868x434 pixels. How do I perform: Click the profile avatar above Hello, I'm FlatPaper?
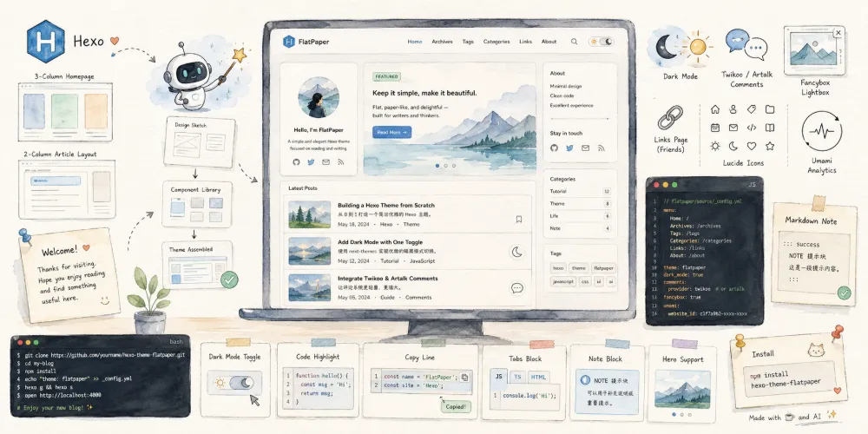tap(319, 97)
